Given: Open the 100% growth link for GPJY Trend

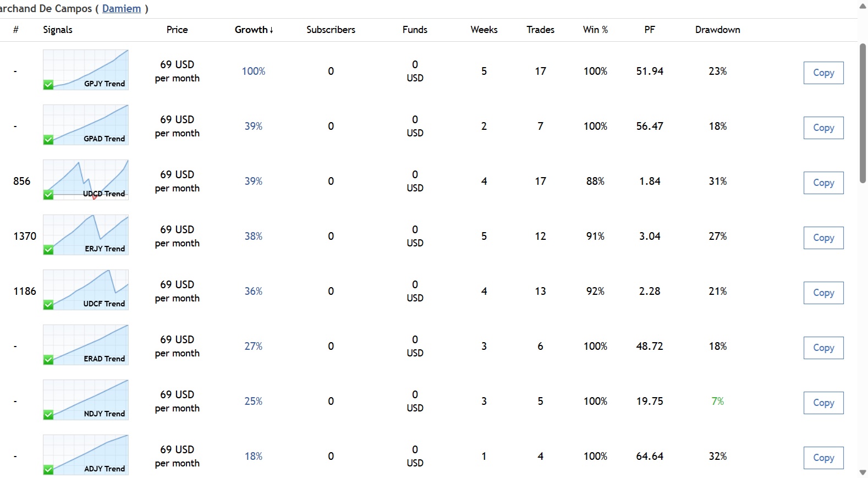Looking at the screenshot, I should [x=254, y=71].
